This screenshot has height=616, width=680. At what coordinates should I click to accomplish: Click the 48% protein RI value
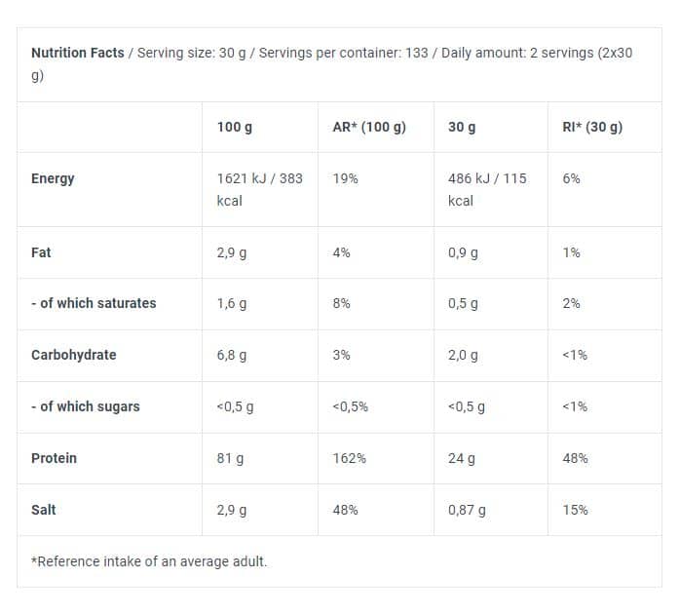pyautogui.click(x=575, y=458)
